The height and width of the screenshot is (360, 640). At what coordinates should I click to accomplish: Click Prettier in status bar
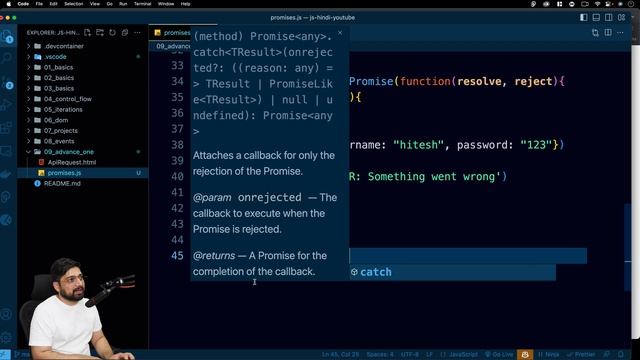[581, 354]
